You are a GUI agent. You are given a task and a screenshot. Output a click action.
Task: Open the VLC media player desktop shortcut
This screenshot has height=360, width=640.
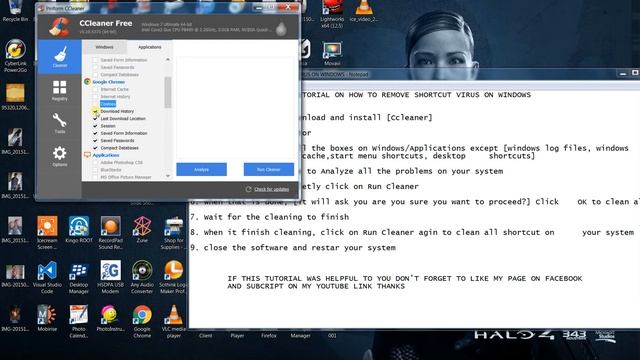(x=173, y=321)
